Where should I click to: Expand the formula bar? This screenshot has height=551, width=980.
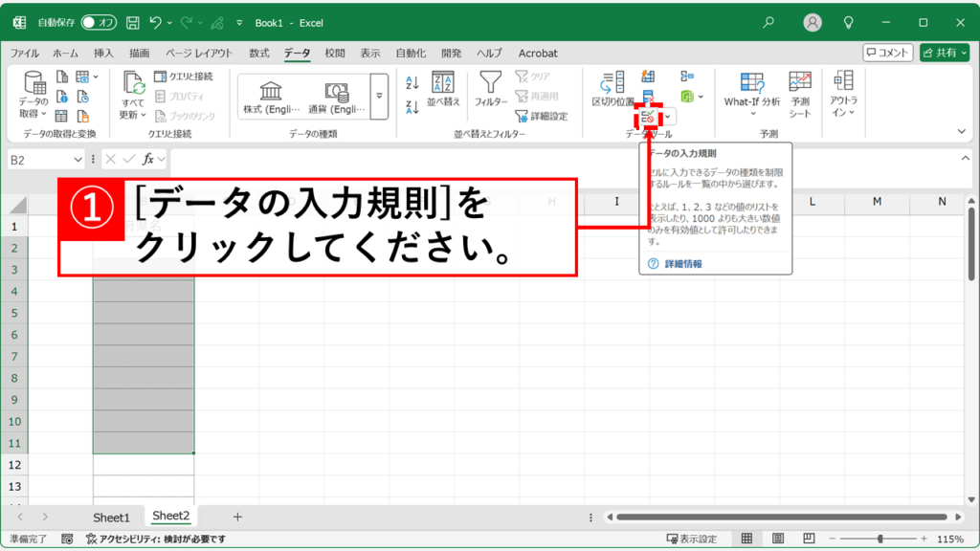click(x=965, y=159)
